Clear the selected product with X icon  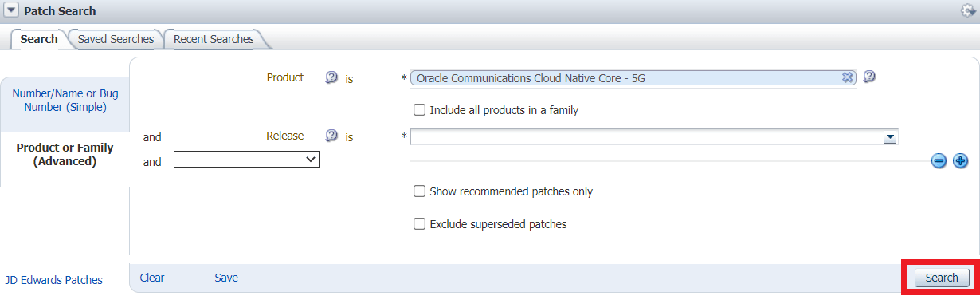click(x=849, y=78)
